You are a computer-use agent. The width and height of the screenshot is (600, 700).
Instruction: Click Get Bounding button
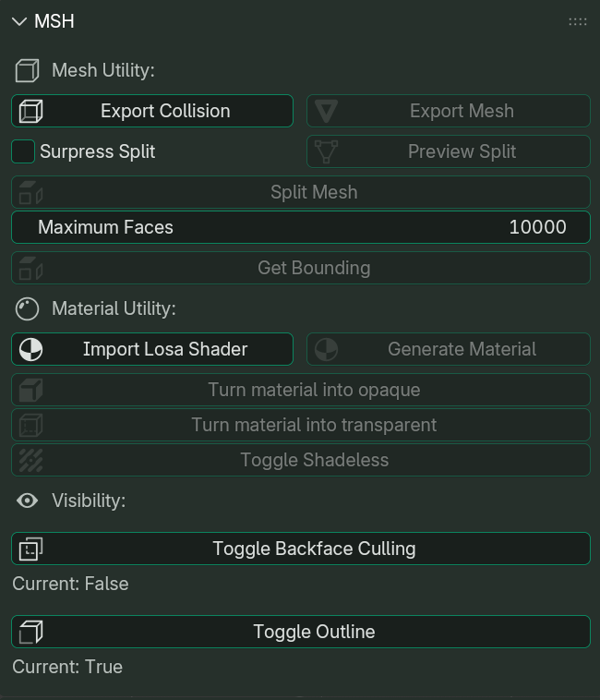pos(301,269)
